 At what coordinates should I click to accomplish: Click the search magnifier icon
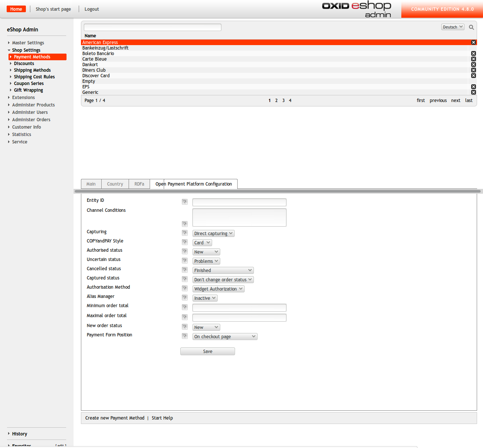[x=471, y=27]
